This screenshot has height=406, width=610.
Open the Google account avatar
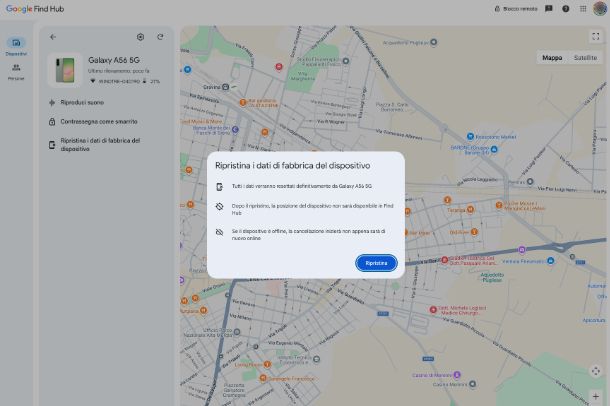[600, 8]
